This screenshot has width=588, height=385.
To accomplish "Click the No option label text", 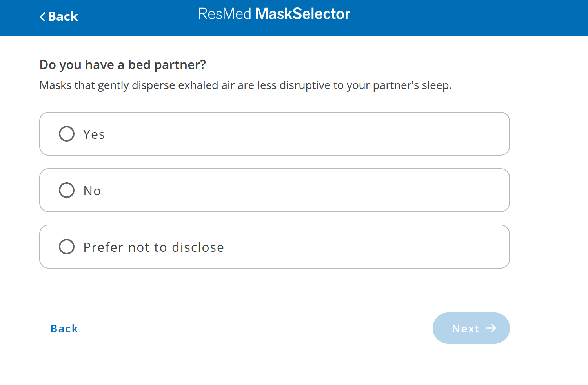I will [x=92, y=191].
